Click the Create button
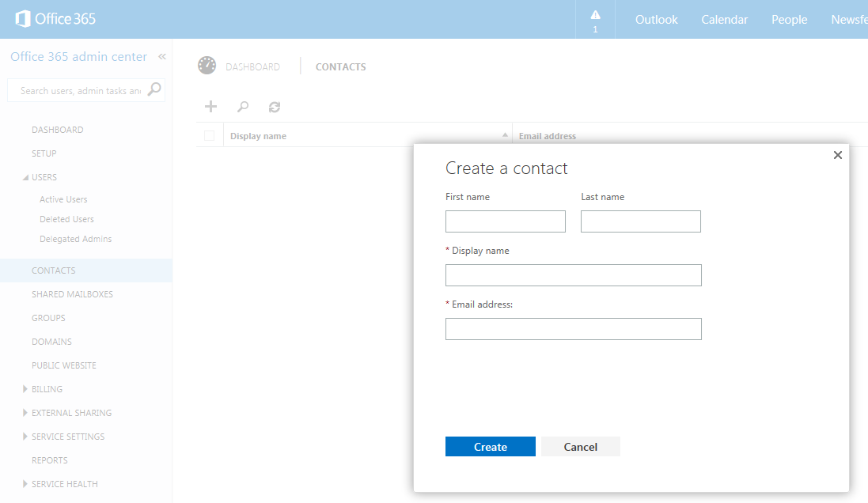Viewport: 868px width, 503px height. [490, 447]
